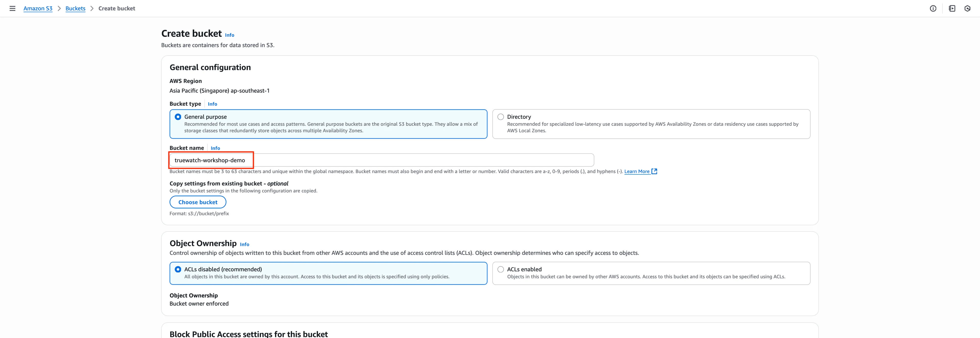Open the hamburger navigation menu

(12, 8)
